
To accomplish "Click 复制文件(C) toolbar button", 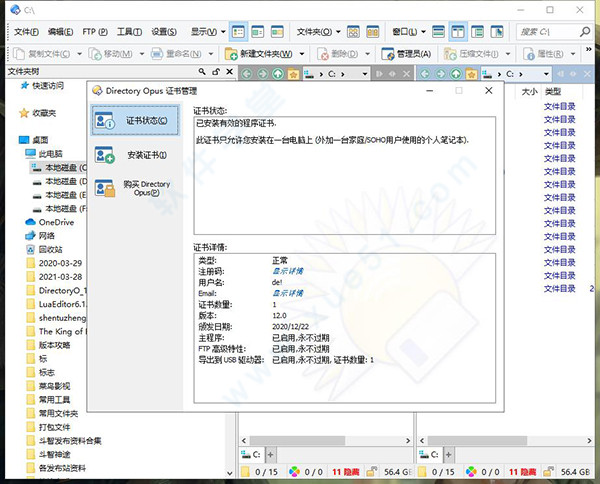I will [42, 54].
